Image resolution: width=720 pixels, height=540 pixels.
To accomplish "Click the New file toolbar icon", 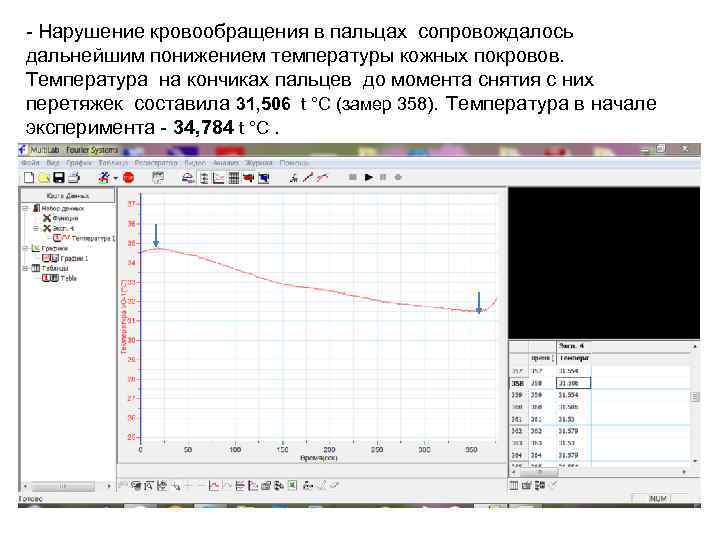I will coord(29,178).
